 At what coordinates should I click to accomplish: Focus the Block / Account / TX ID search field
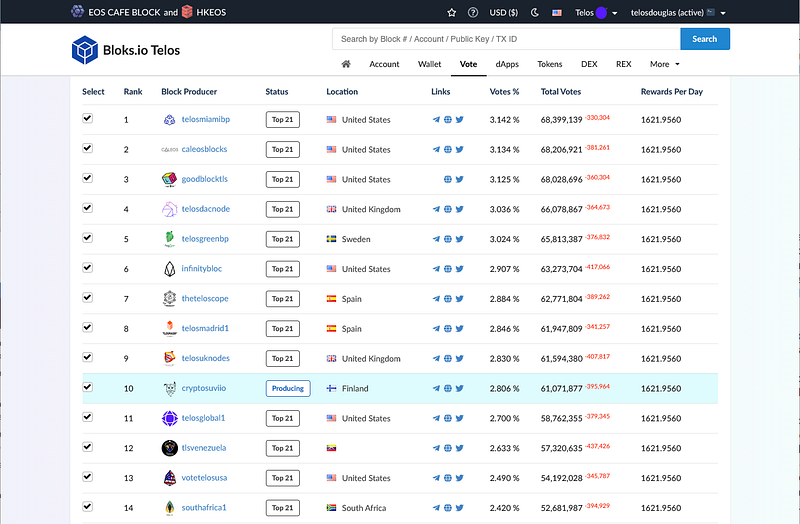click(506, 39)
